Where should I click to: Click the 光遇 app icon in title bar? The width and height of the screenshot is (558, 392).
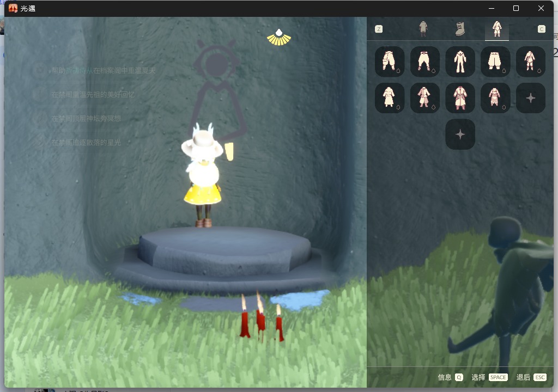pos(13,8)
